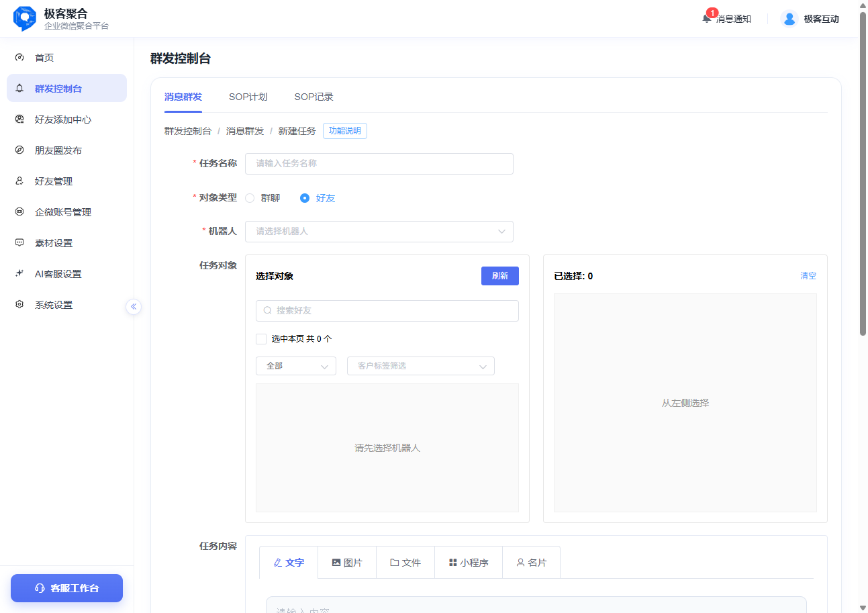Open the 首页 menu item
The image size is (868, 613).
[66, 58]
